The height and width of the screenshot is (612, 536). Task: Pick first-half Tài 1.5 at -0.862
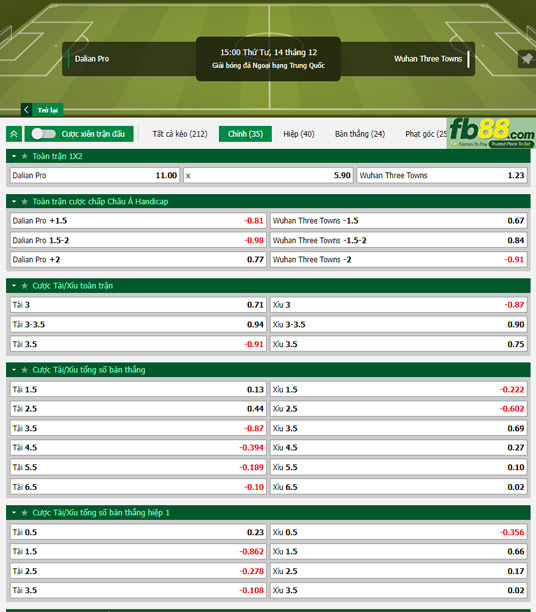click(x=138, y=552)
